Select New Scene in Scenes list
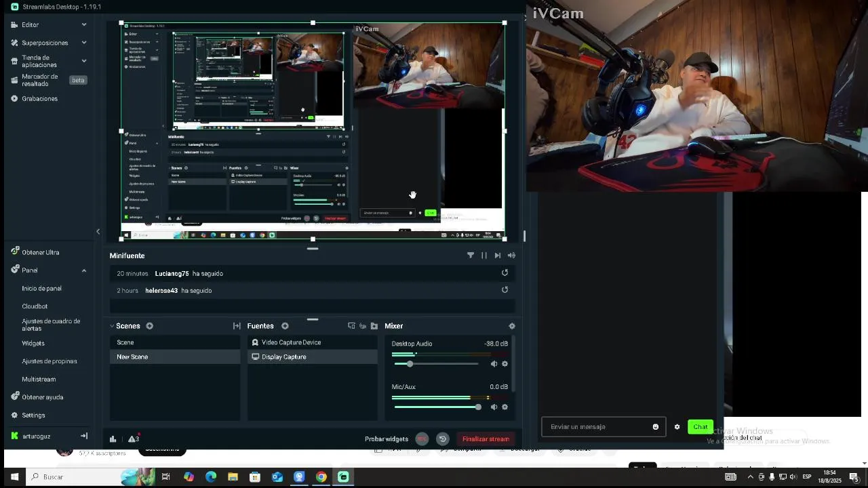Image resolution: width=868 pixels, height=488 pixels. [175, 357]
